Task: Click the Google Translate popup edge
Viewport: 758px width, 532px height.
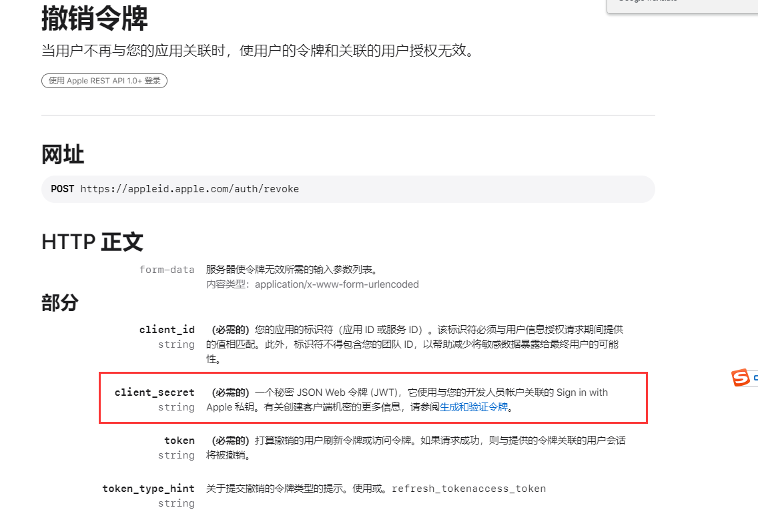Action: (x=682, y=6)
